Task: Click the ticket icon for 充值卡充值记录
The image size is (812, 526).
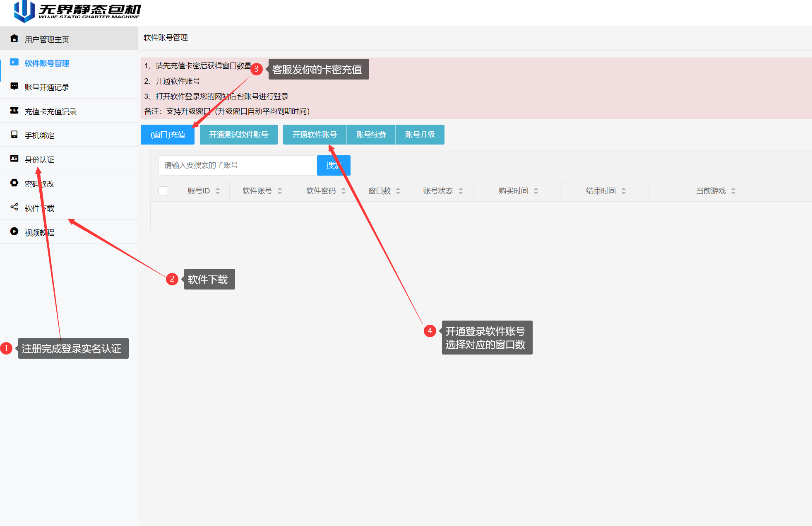Action: point(14,111)
